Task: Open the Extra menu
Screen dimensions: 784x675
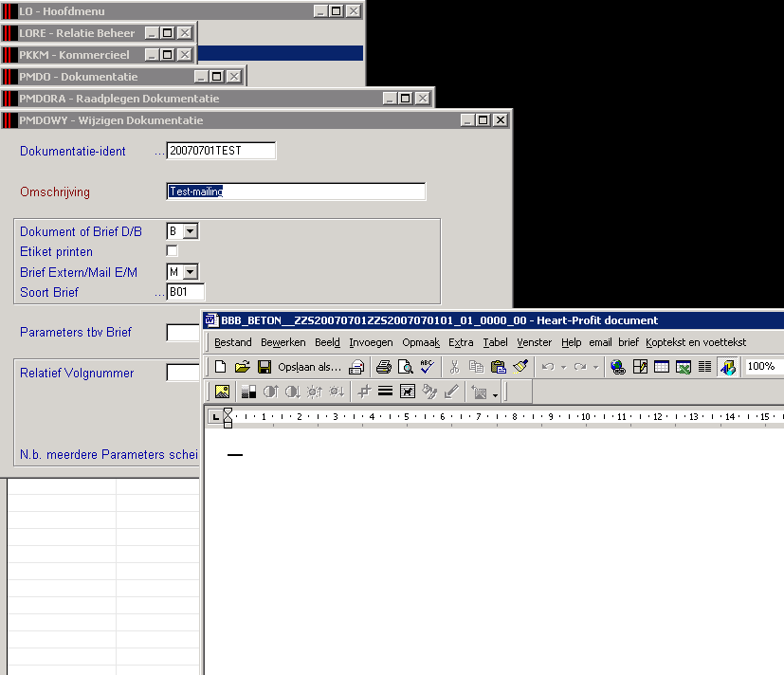Action: (x=461, y=342)
